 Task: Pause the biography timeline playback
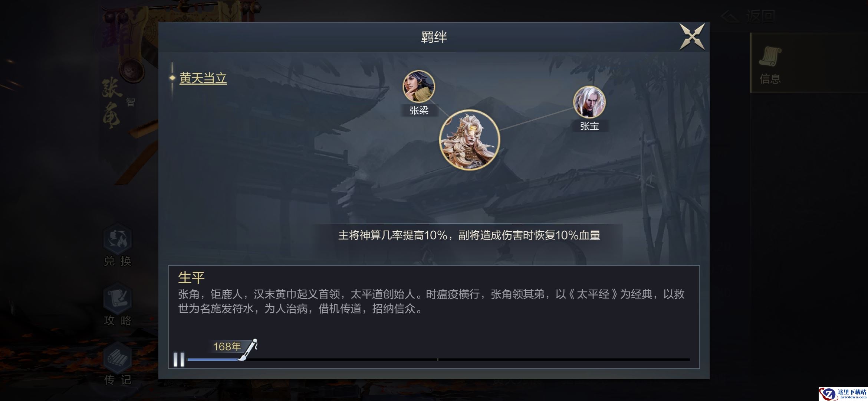click(x=179, y=359)
